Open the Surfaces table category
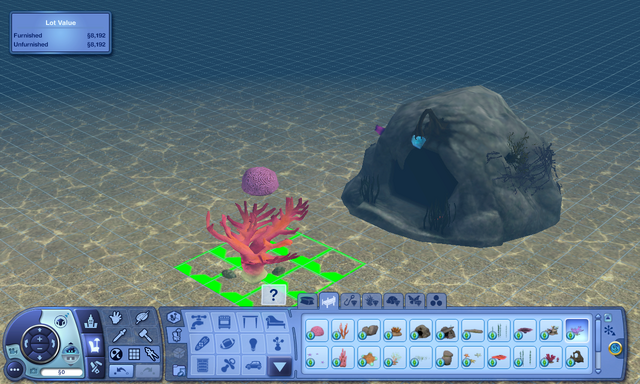The height and width of the screenshot is (384, 640). 250,322
